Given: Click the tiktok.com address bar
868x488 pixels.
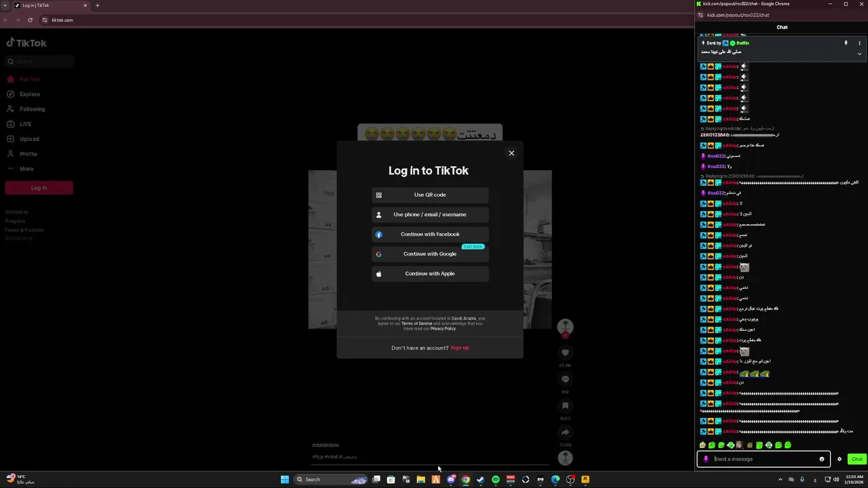Looking at the screenshot, I should [366, 20].
